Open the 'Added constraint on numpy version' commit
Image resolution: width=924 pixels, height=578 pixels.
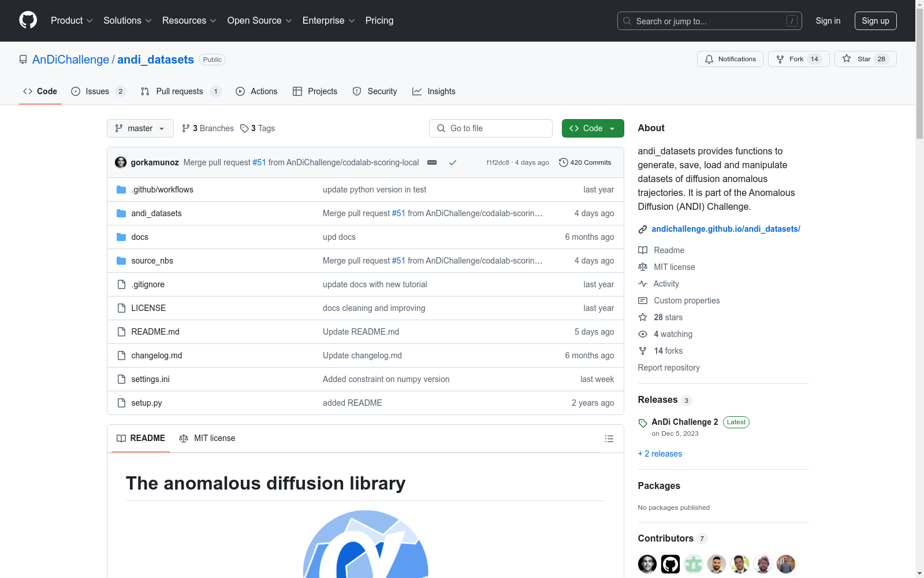coord(386,379)
